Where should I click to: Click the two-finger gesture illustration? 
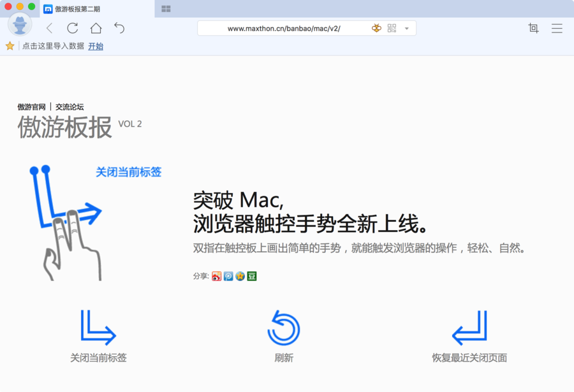[x=66, y=222]
